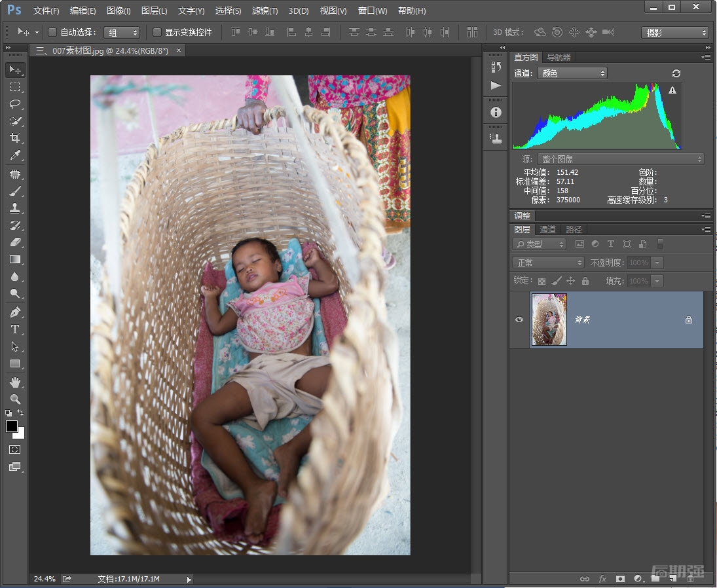Switch to the 导航器 panel tab
Image resolution: width=717 pixels, height=588 pixels.
tap(559, 58)
